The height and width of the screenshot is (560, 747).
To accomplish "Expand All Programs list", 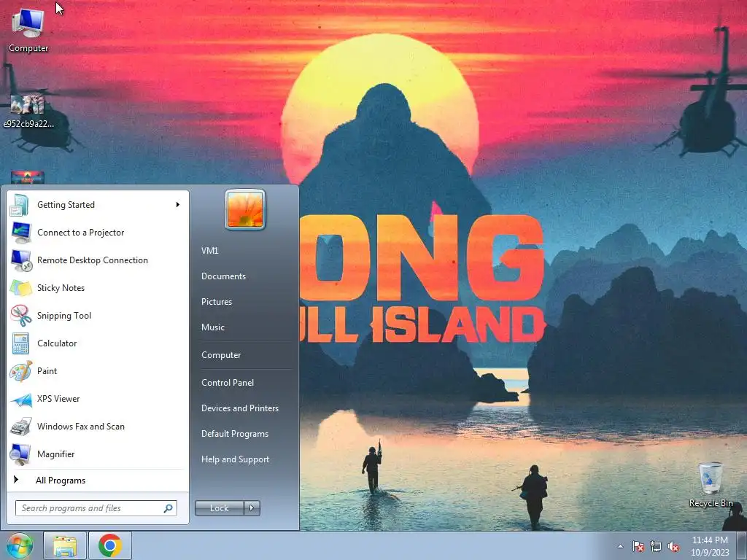I will pos(98,481).
